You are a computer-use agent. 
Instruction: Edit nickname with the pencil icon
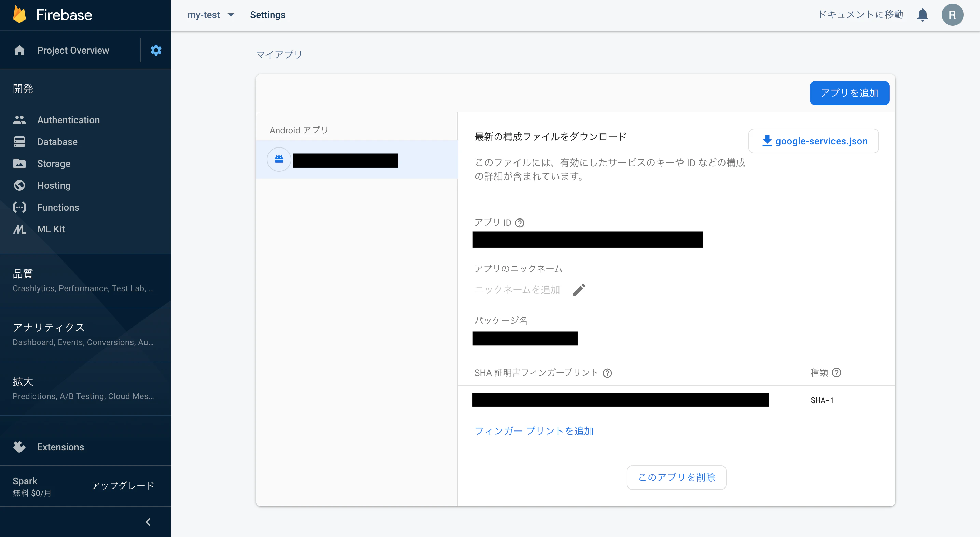[x=579, y=290]
